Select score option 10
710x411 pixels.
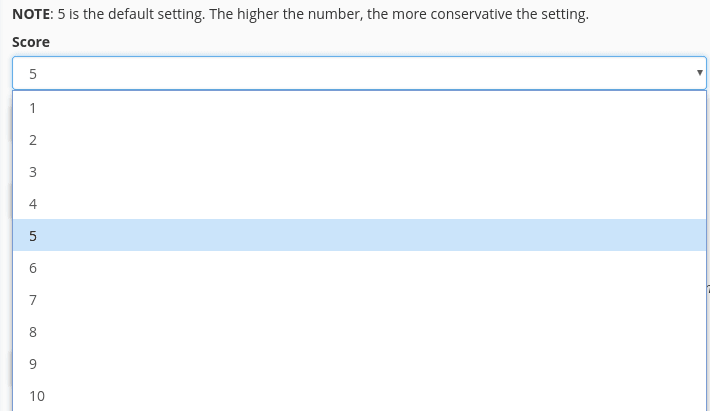[359, 396]
